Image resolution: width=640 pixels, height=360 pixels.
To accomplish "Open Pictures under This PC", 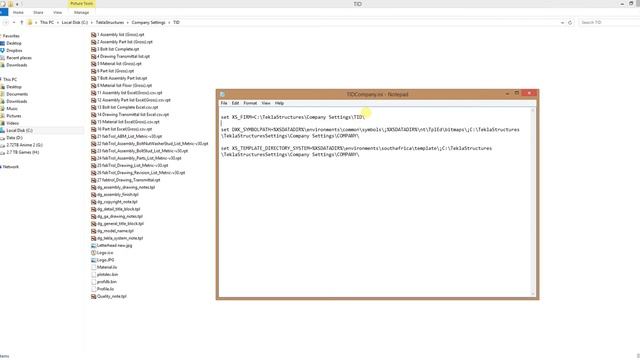I will coord(13,116).
